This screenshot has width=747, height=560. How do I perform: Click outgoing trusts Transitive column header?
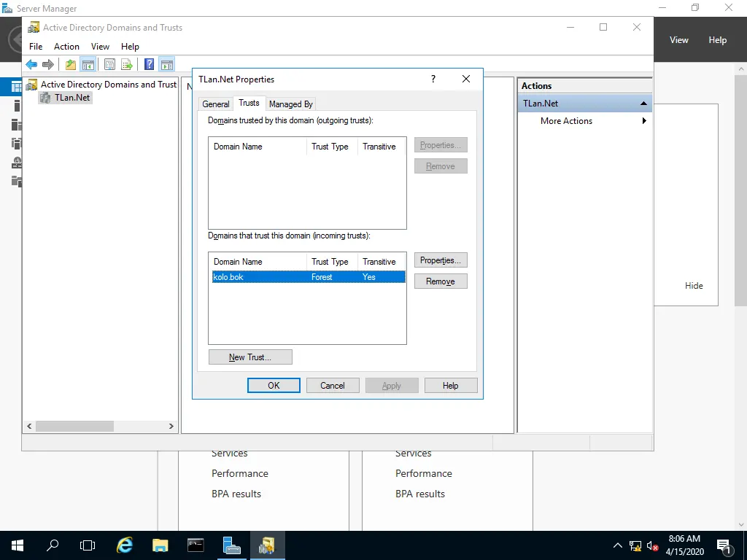point(381,146)
